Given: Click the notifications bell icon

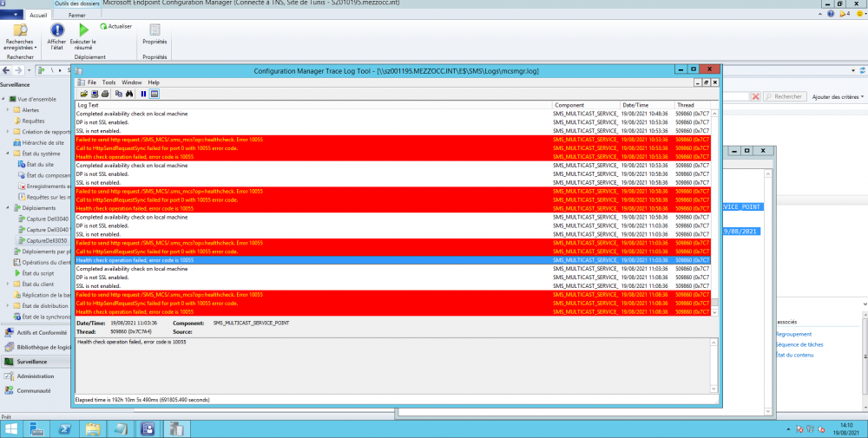Looking at the screenshot, I should (845, 14).
